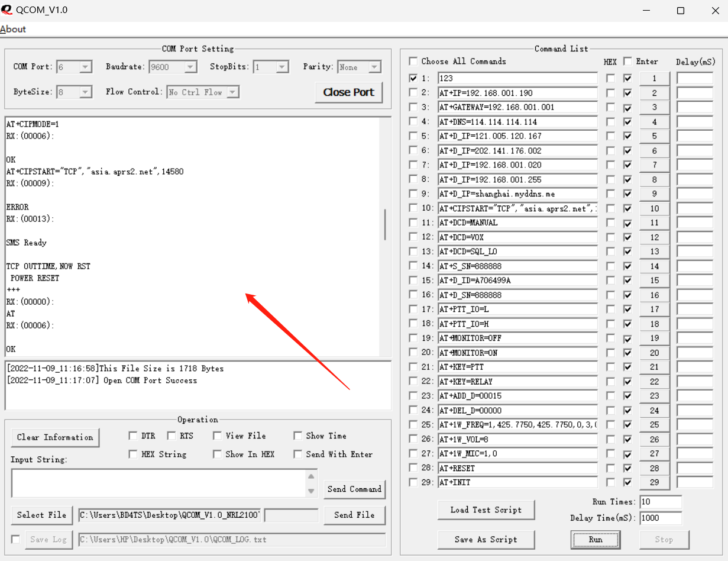Enable the RTS checkbox
This screenshot has height=561, width=728.
click(x=172, y=436)
